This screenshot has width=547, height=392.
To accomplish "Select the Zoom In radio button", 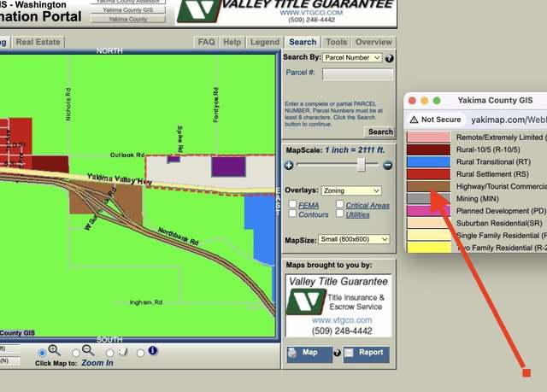I will (x=42, y=353).
